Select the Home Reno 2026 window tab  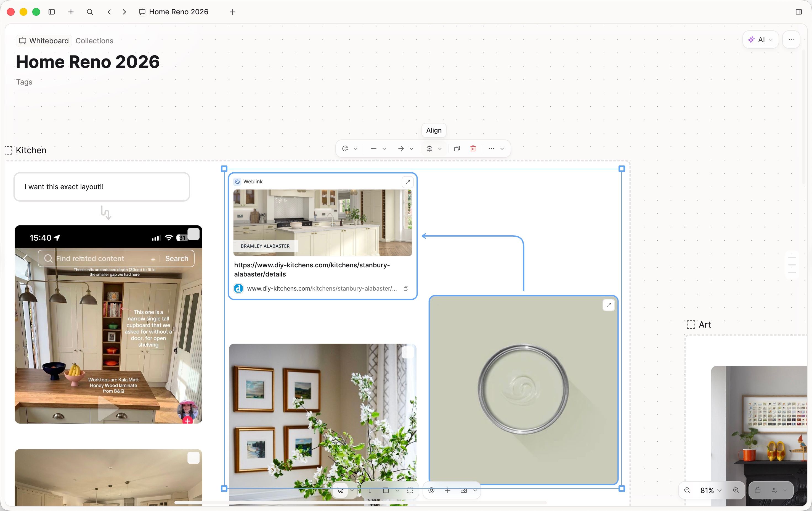pyautogui.click(x=174, y=12)
